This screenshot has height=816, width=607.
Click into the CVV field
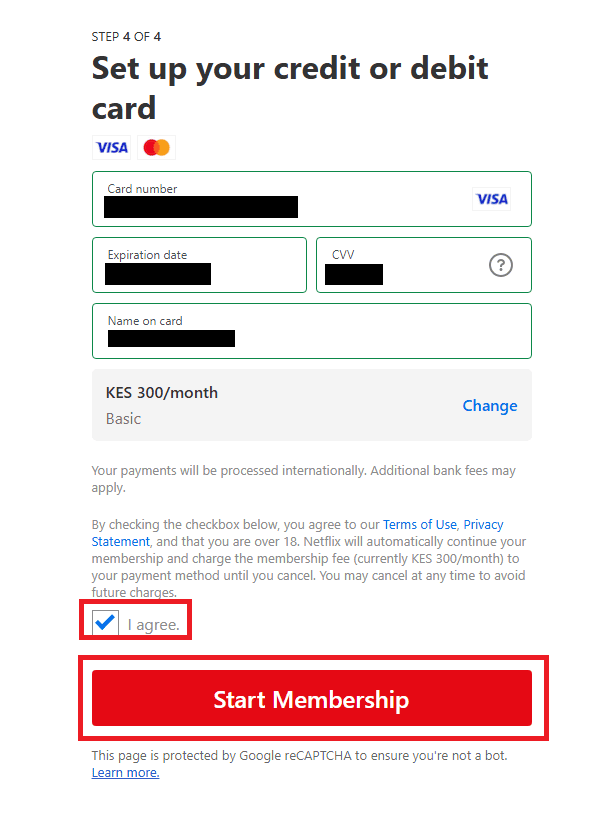coord(424,265)
